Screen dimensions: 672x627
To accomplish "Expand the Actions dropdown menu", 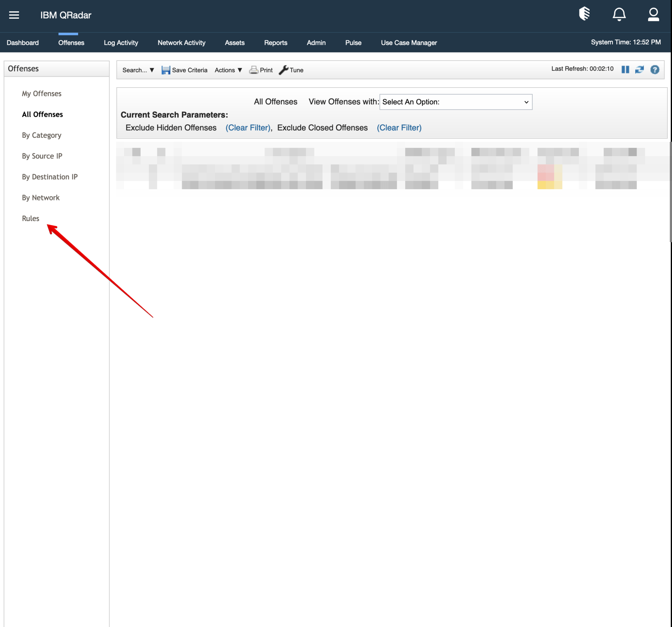I will pyautogui.click(x=228, y=70).
